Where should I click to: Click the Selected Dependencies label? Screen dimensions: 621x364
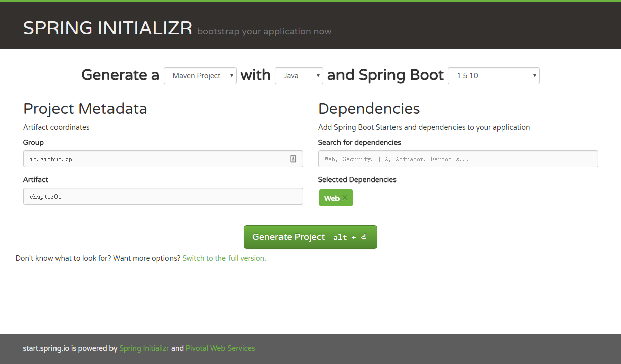(x=357, y=180)
